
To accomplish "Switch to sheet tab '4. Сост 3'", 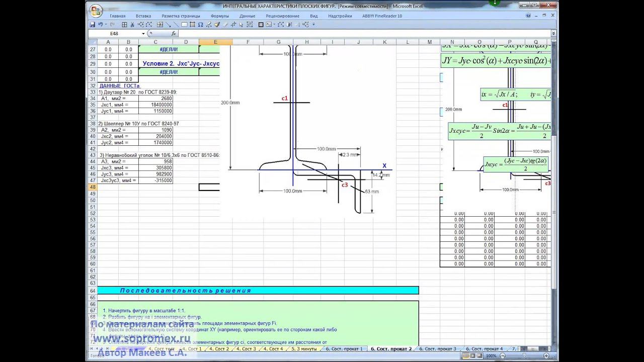I will 246,348.
